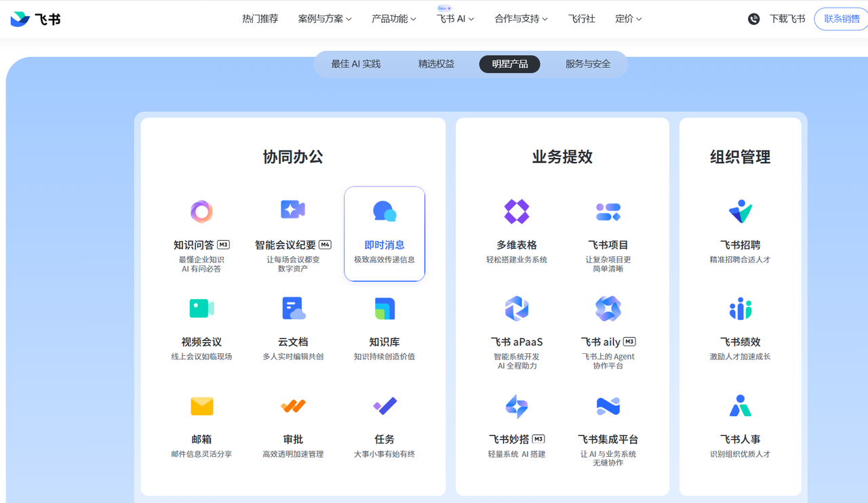Image resolution: width=868 pixels, height=503 pixels.
Task: Click the text "极致高效传递信息"
Action: [384, 260]
